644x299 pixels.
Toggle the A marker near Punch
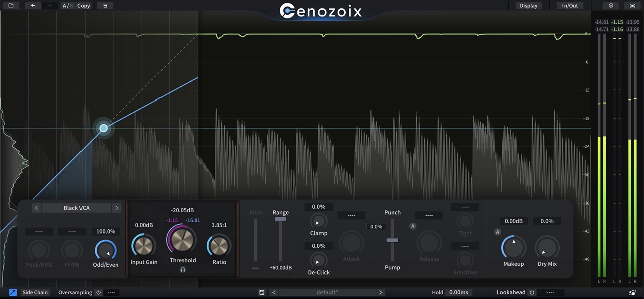tap(413, 226)
